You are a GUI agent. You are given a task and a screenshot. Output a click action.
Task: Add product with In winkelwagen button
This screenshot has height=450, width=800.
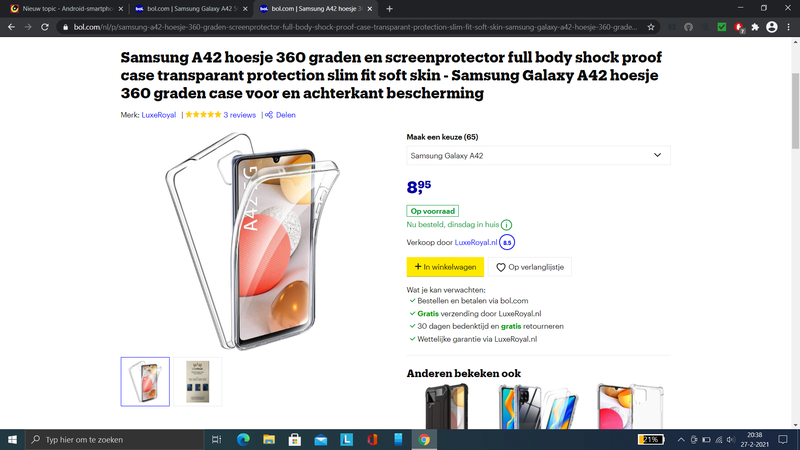(445, 267)
